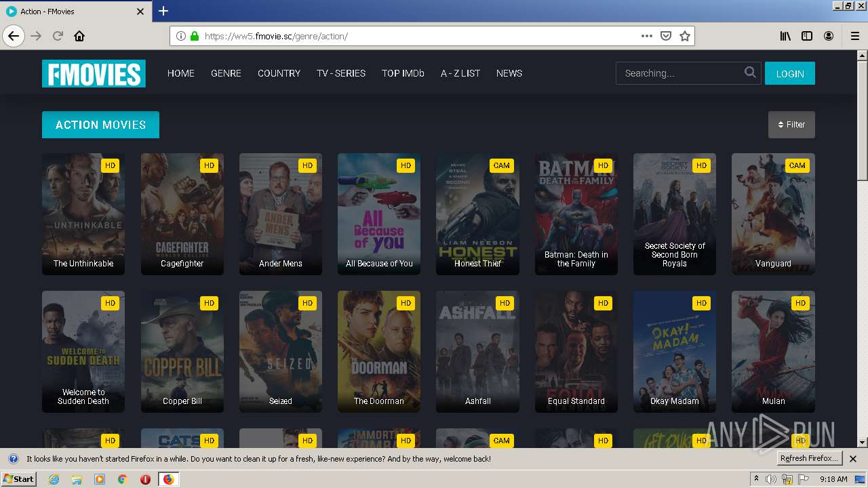The image size is (868, 488).
Task: Click the FMovies logo
Action: [x=94, y=73]
